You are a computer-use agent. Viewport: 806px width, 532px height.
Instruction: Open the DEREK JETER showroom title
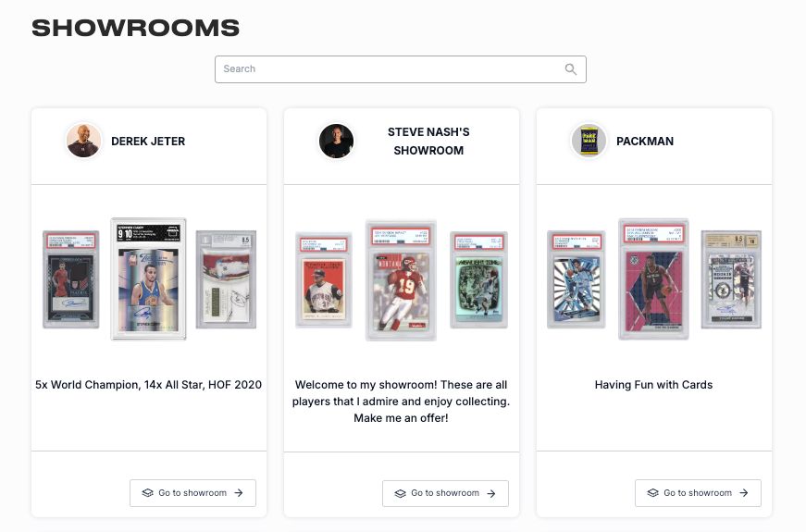pos(148,141)
